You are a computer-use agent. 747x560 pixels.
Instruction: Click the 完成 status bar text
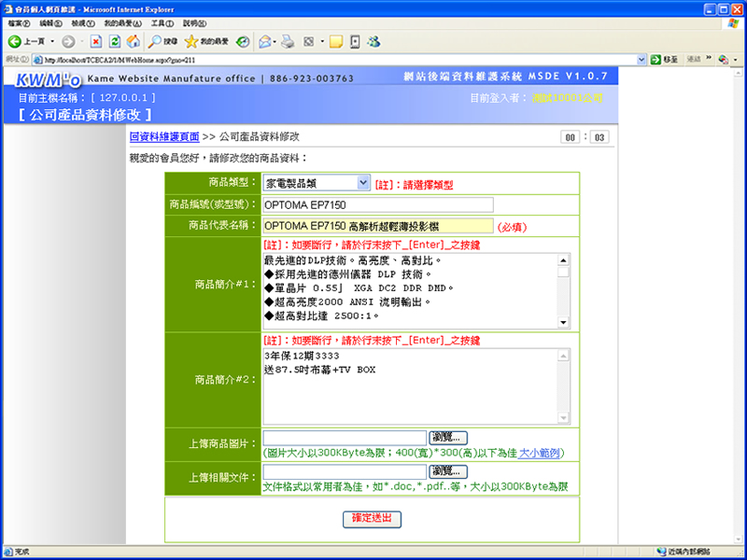point(21,552)
